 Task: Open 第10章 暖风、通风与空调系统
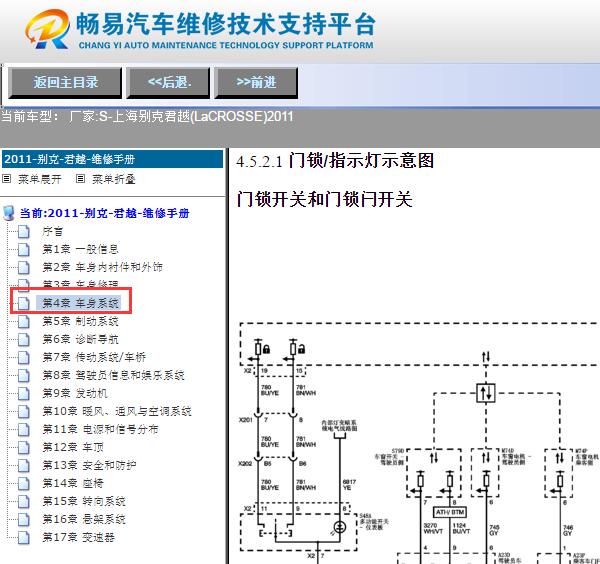117,411
